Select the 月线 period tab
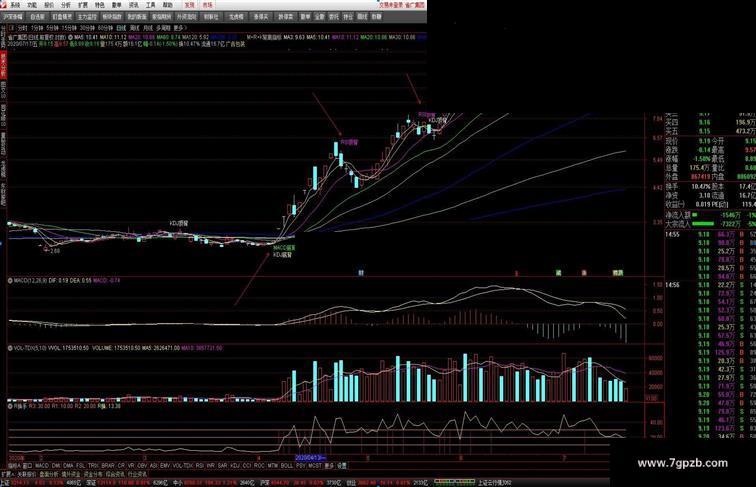Screen dimensions: 756x487 pos(148,28)
